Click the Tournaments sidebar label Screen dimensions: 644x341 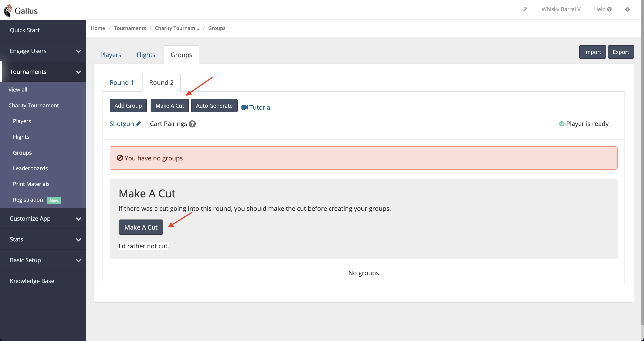click(x=28, y=72)
